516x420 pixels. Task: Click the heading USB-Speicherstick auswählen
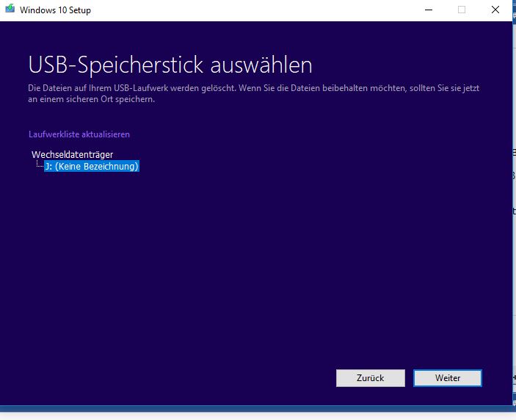click(170, 65)
